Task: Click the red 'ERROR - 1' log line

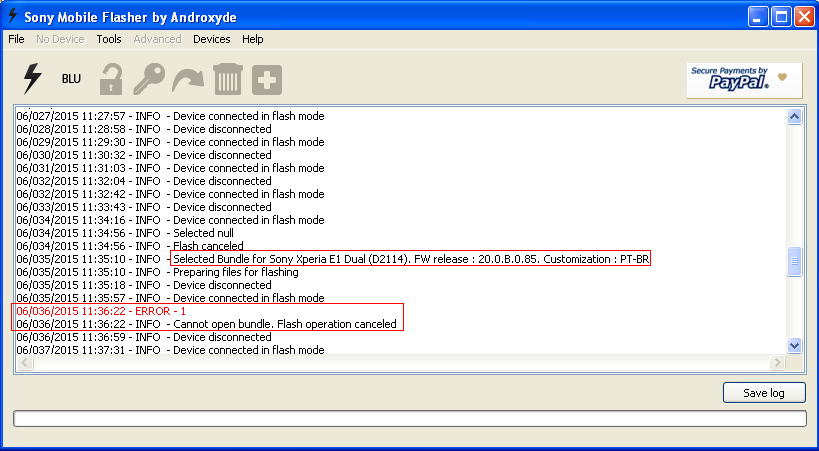Action: coord(101,311)
